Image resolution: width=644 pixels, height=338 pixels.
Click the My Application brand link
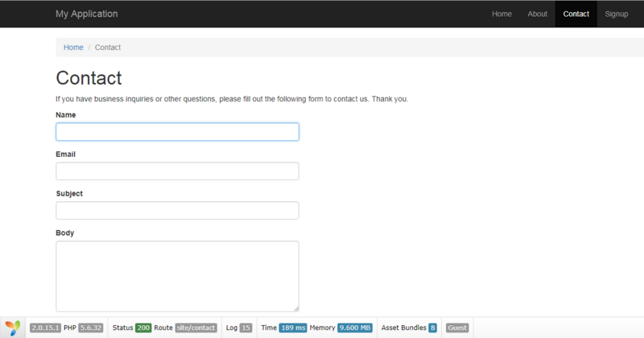86,14
